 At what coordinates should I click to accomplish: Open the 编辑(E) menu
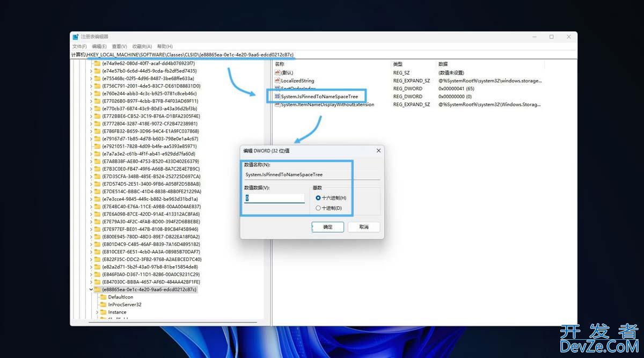[x=99, y=47]
